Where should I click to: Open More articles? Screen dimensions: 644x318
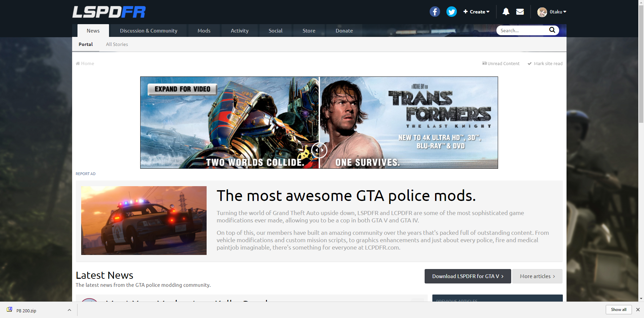tap(537, 276)
